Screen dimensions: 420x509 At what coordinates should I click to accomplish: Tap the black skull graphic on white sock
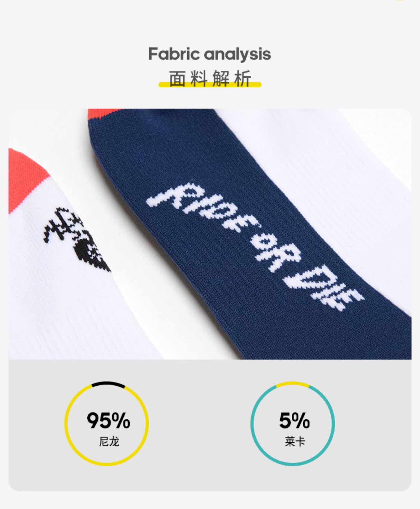(x=76, y=240)
